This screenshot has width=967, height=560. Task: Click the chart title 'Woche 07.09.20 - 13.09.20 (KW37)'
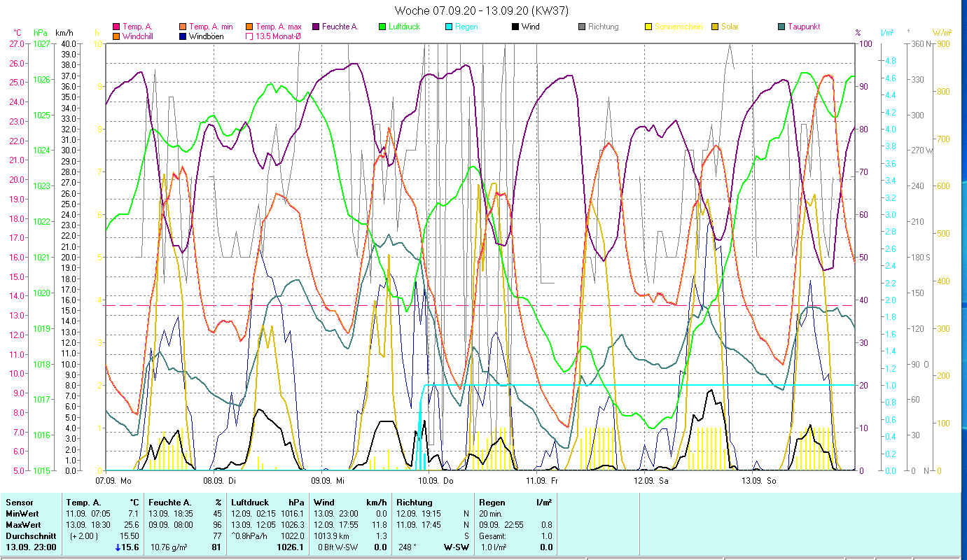481,10
